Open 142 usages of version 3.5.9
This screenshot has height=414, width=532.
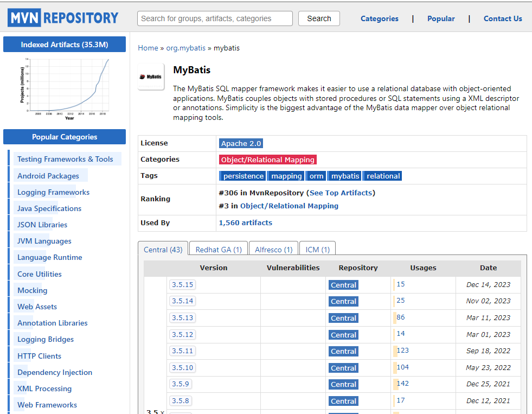click(x=402, y=384)
